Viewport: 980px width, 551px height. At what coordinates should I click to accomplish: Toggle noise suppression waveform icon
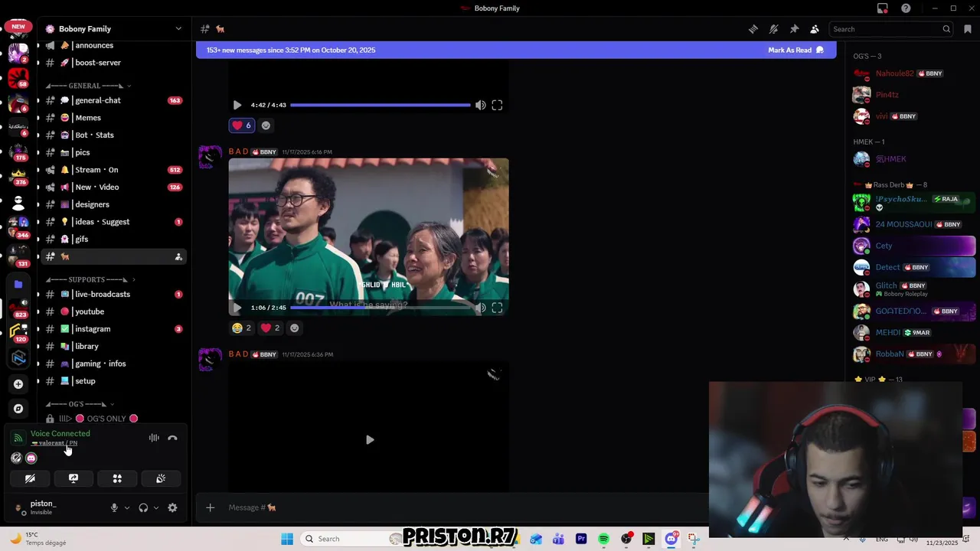(x=154, y=438)
